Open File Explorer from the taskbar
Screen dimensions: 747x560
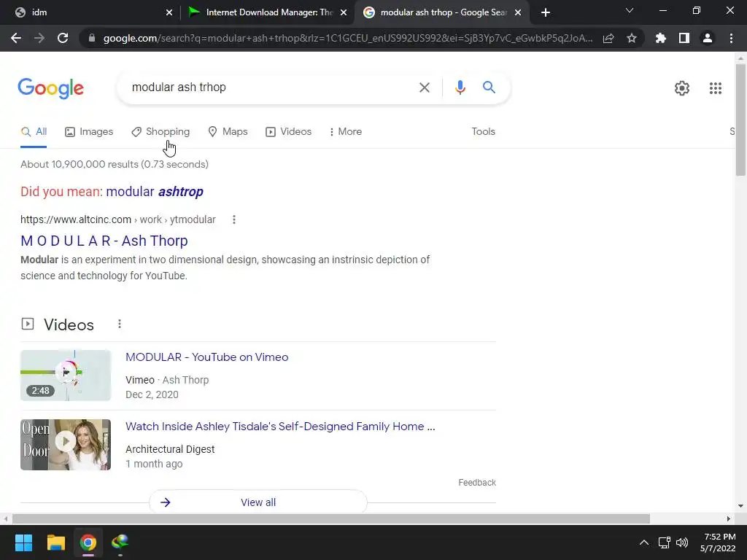[55, 542]
